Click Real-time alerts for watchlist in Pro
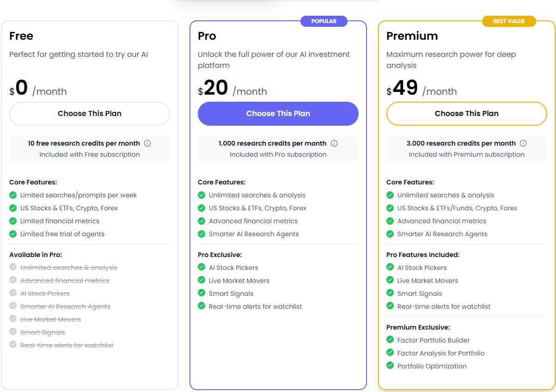556x392 pixels. point(257,306)
